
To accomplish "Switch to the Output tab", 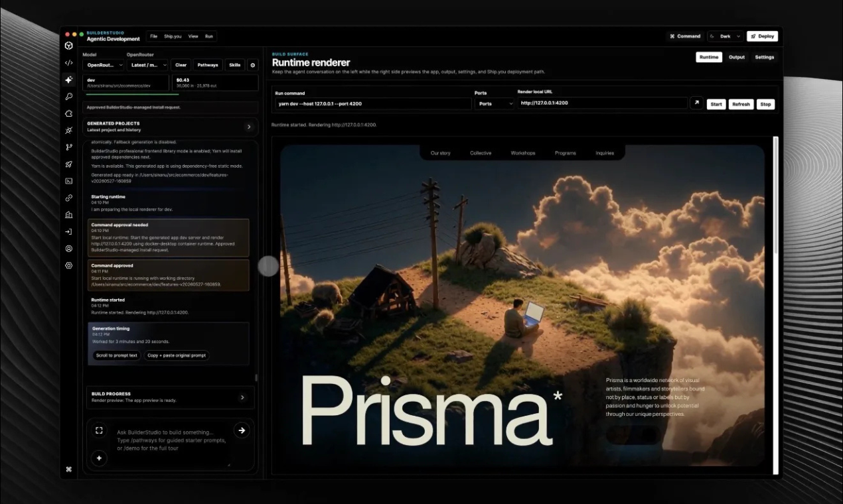I will tap(737, 57).
